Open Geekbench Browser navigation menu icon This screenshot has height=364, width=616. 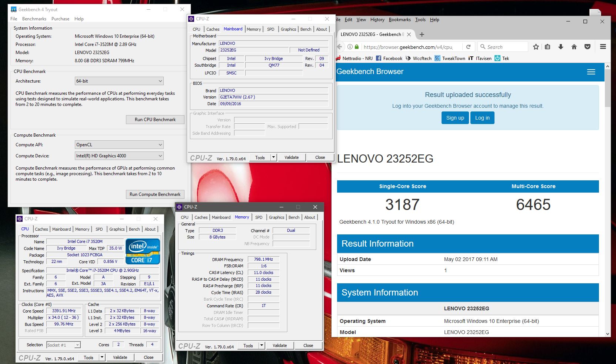(x=591, y=72)
